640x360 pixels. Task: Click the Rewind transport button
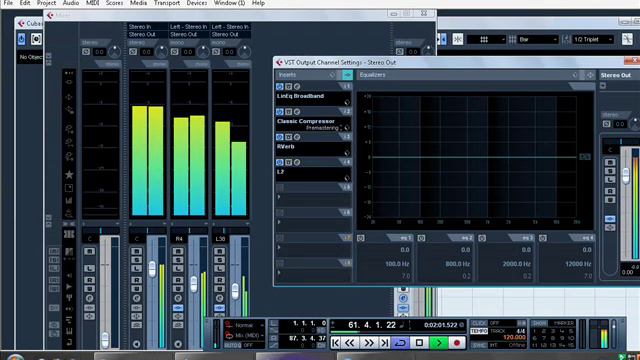pyautogui.click(x=350, y=343)
